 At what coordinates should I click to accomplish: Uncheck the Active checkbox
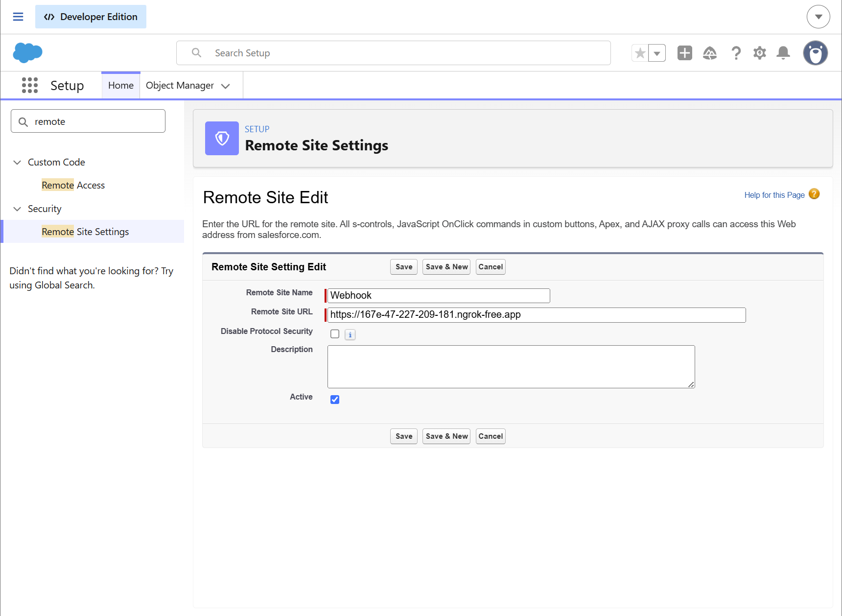click(x=335, y=400)
